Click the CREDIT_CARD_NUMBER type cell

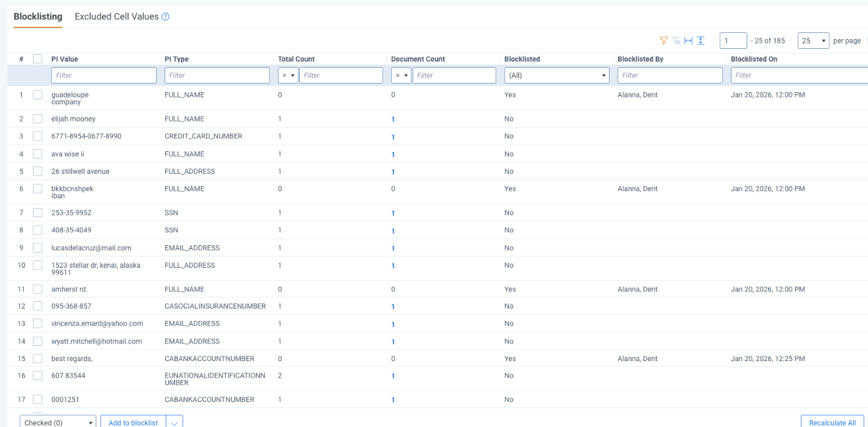coord(204,136)
